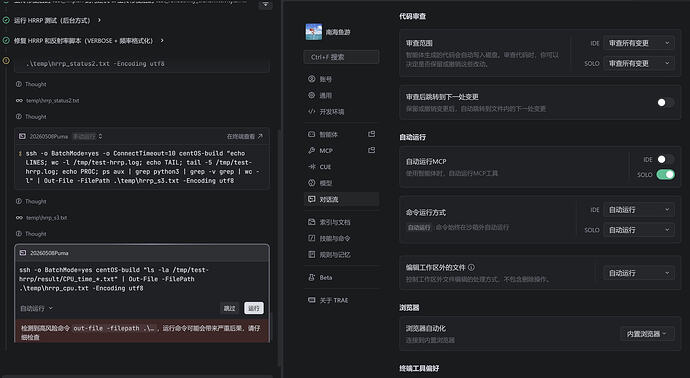This screenshot has width=690, height=378.
Task: Toggle 审查后跳转到下一处变更 switch
Action: tap(665, 103)
